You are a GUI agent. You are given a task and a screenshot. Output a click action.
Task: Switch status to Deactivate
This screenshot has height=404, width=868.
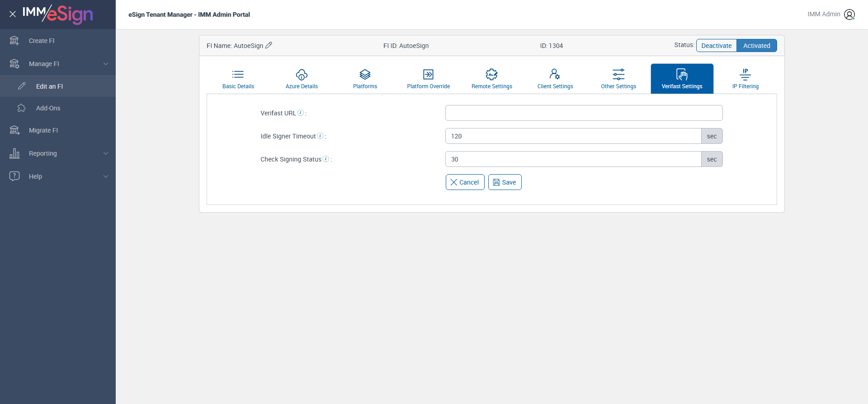pos(717,46)
